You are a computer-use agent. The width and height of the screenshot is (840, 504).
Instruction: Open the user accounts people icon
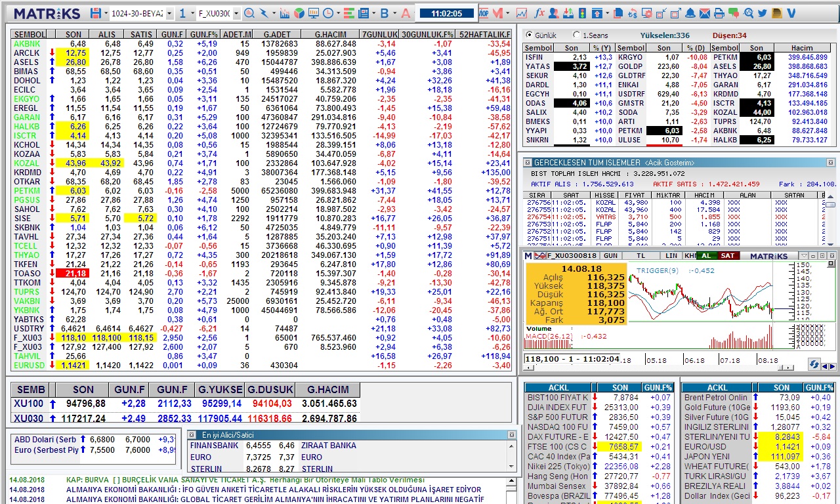(x=553, y=13)
